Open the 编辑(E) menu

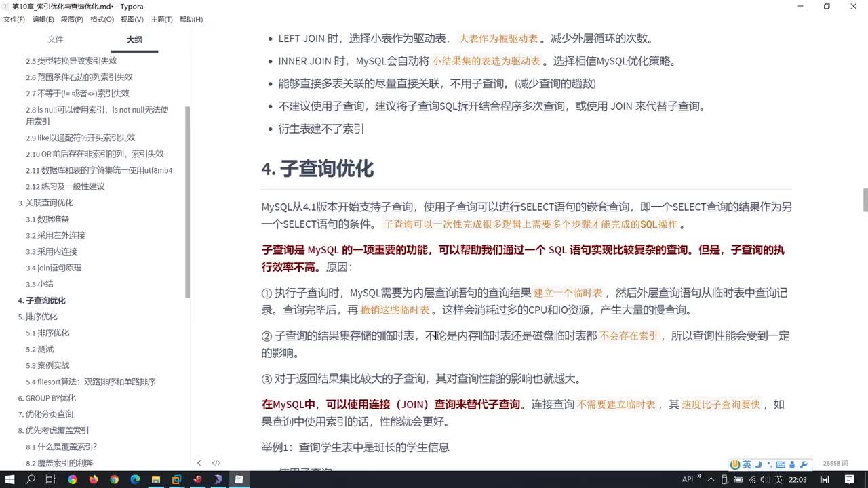tap(43, 19)
